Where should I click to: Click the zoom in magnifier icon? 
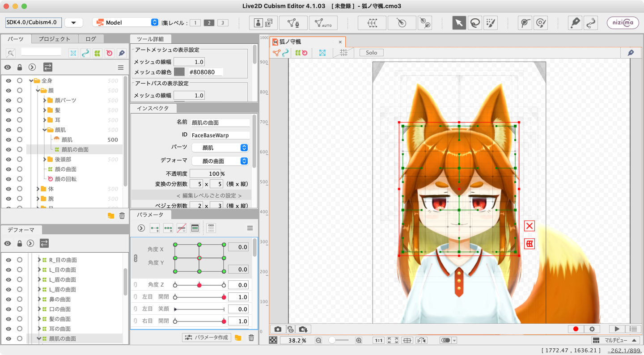click(359, 340)
